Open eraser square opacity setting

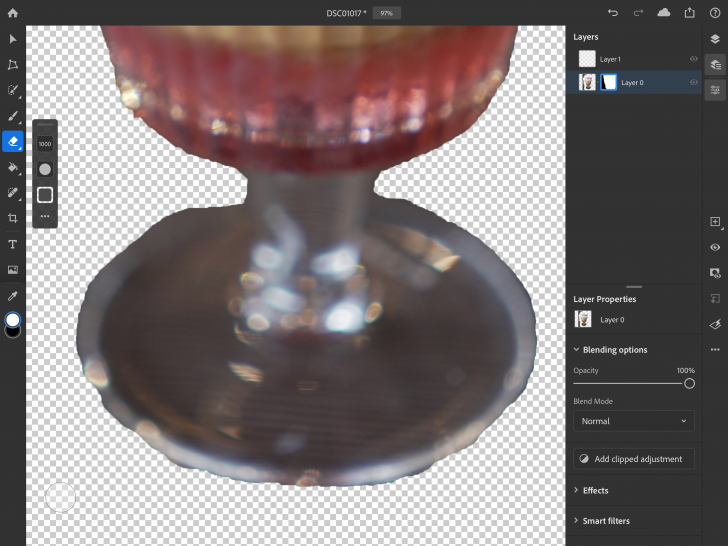[45, 195]
